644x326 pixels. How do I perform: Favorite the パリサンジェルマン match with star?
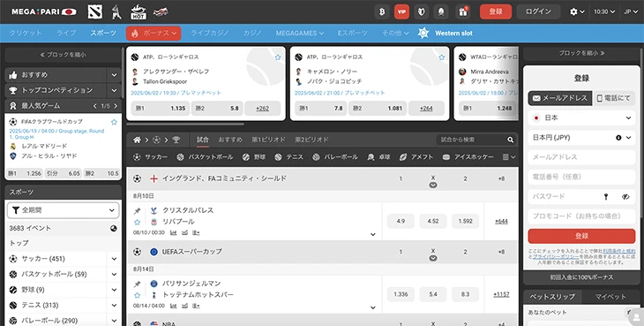[x=137, y=295]
